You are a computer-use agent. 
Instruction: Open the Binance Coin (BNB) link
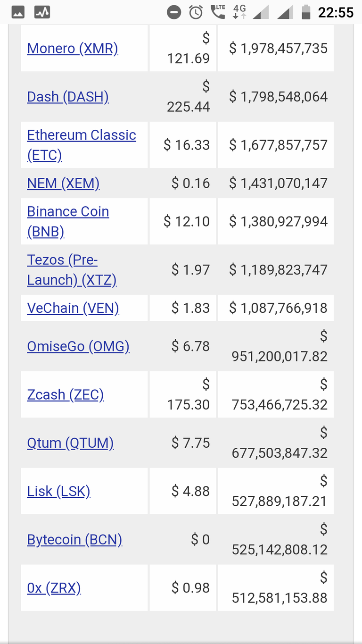point(68,221)
